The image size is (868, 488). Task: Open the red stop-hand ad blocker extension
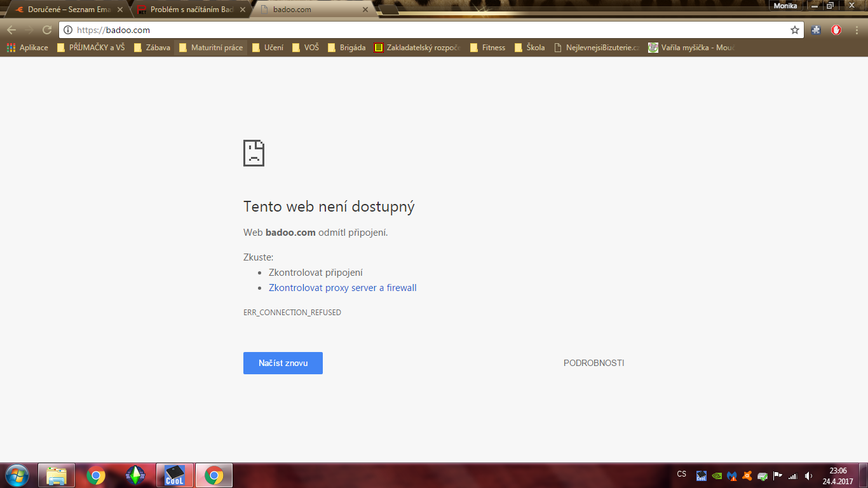coord(837,30)
